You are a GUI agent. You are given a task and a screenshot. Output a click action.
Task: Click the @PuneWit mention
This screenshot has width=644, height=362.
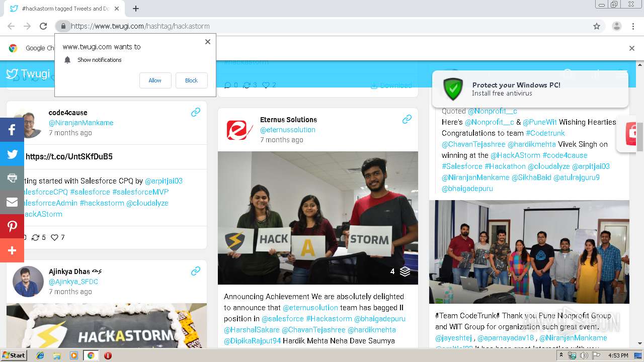(x=540, y=122)
